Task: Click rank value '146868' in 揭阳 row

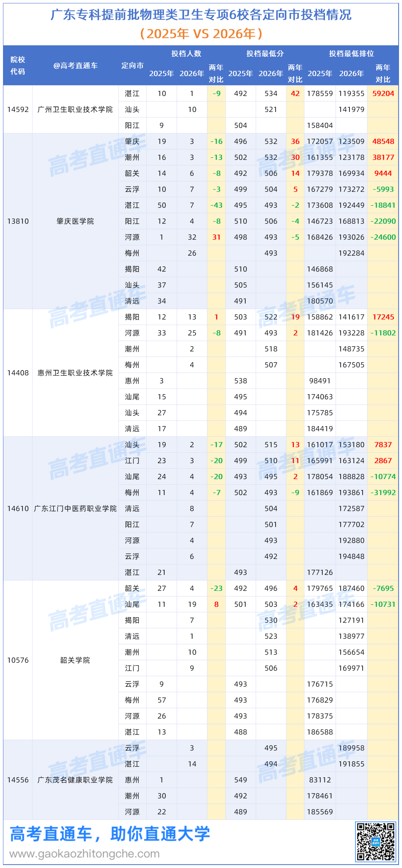Action: click(320, 269)
